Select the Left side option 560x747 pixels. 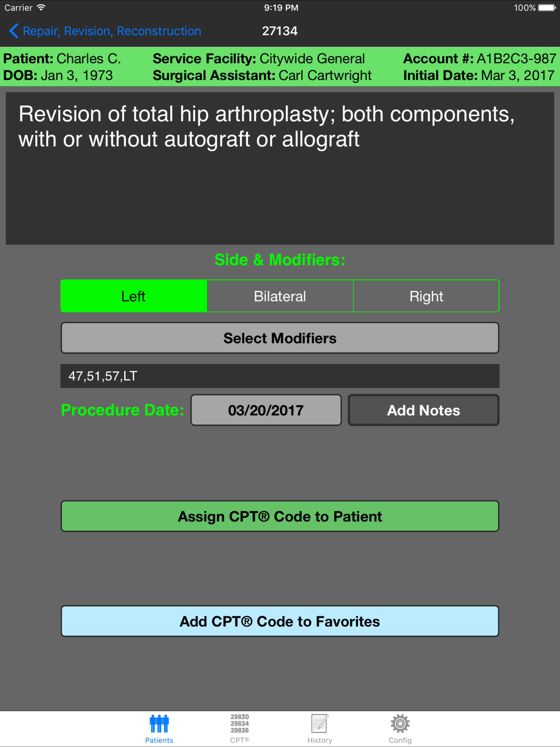[134, 296]
